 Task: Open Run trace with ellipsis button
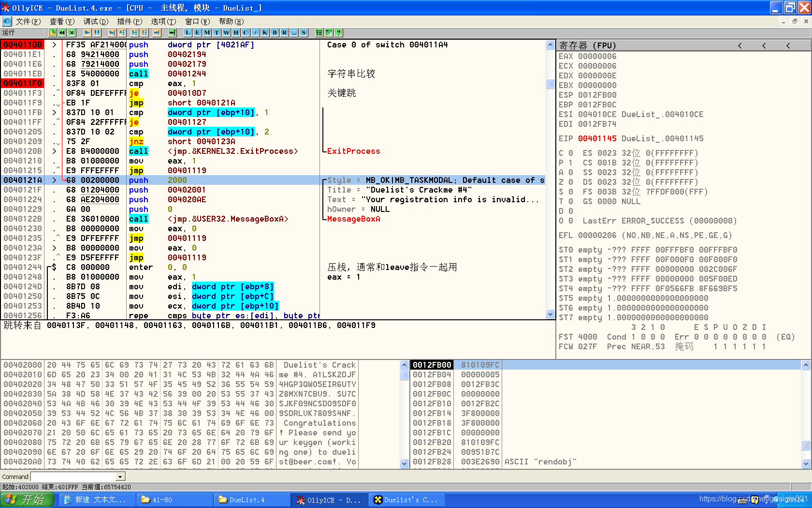pos(294,32)
